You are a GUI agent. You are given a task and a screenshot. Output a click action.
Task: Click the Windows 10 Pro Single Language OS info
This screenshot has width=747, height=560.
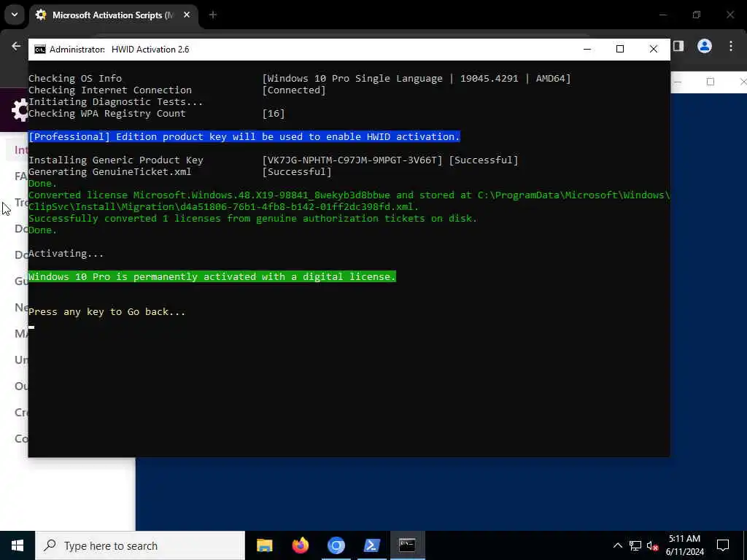[417, 79]
